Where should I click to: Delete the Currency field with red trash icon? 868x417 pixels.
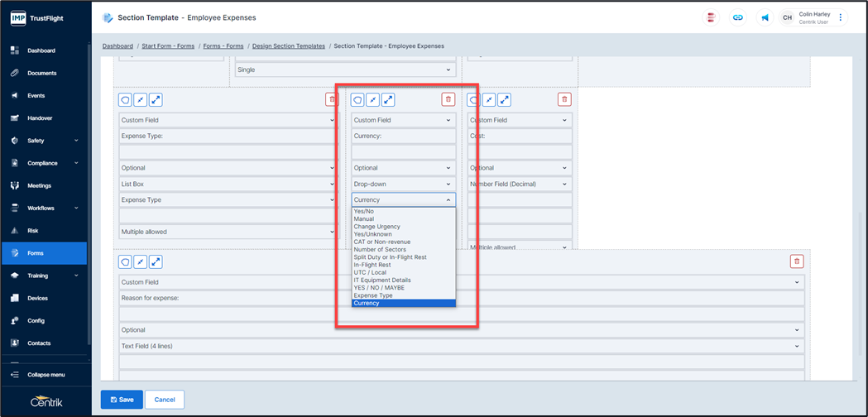point(448,99)
